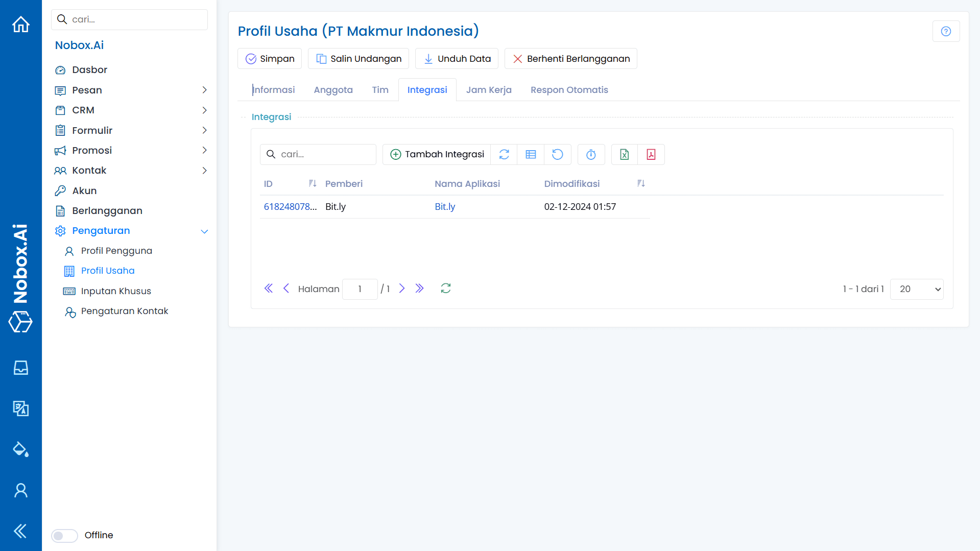The width and height of the screenshot is (980, 551).
Task: Reset the integration table filters
Action: pos(558,154)
